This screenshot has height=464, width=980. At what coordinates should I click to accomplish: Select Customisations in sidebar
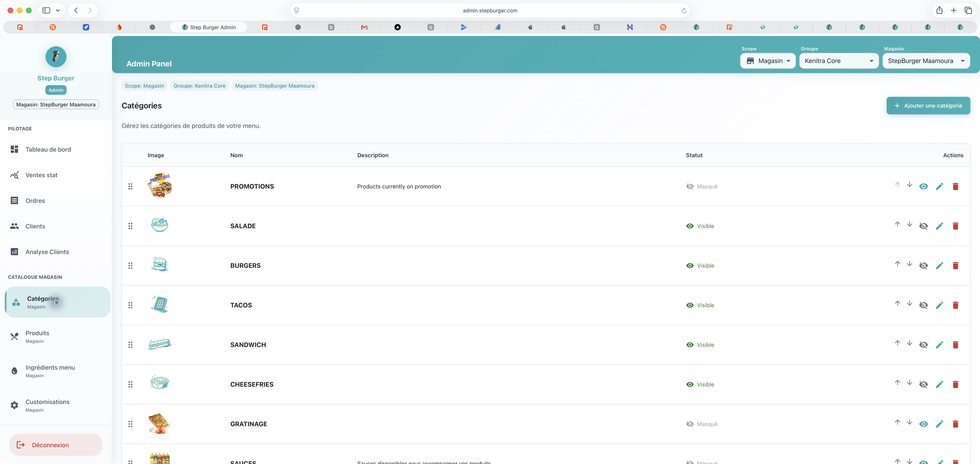[56, 405]
